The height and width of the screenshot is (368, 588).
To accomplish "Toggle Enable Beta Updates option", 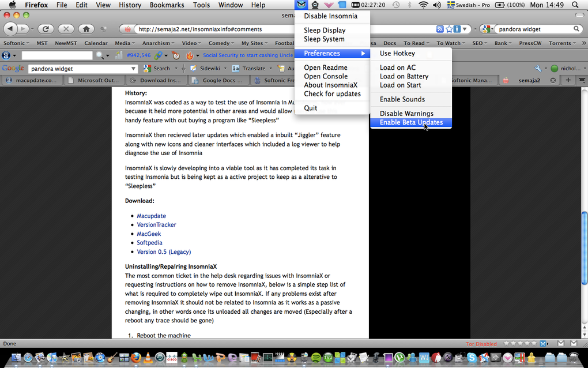I will click(x=411, y=123).
